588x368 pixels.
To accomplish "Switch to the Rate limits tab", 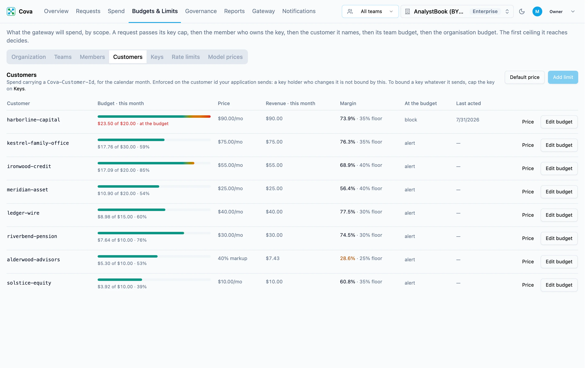I will [x=186, y=57].
